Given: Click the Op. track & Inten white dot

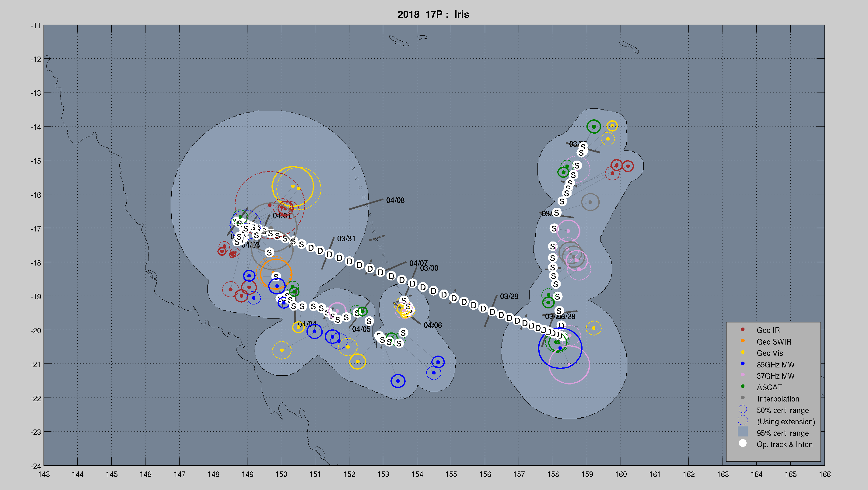Looking at the screenshot, I should pos(743,443).
